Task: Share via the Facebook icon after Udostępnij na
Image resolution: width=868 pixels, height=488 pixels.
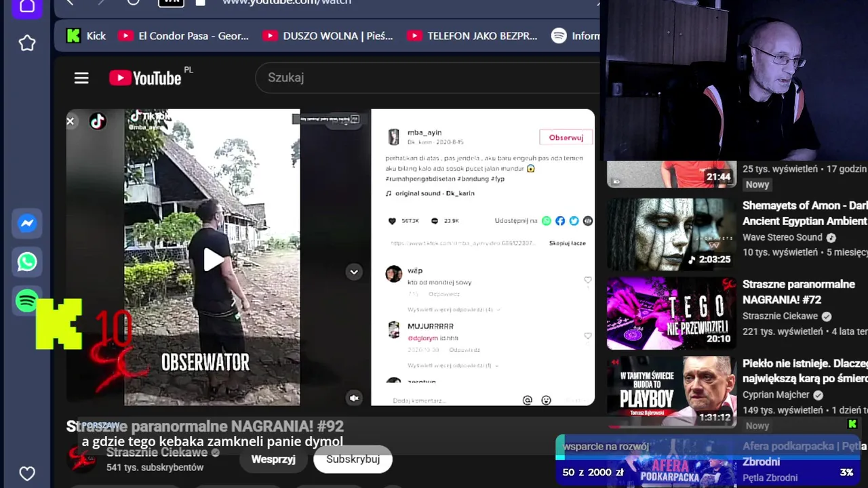Action: (x=560, y=221)
